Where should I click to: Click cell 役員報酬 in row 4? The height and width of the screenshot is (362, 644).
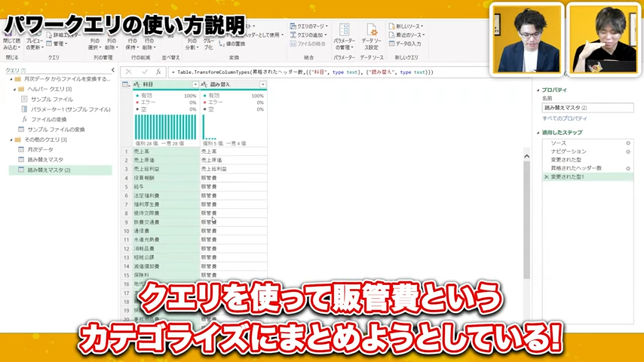[x=165, y=178]
